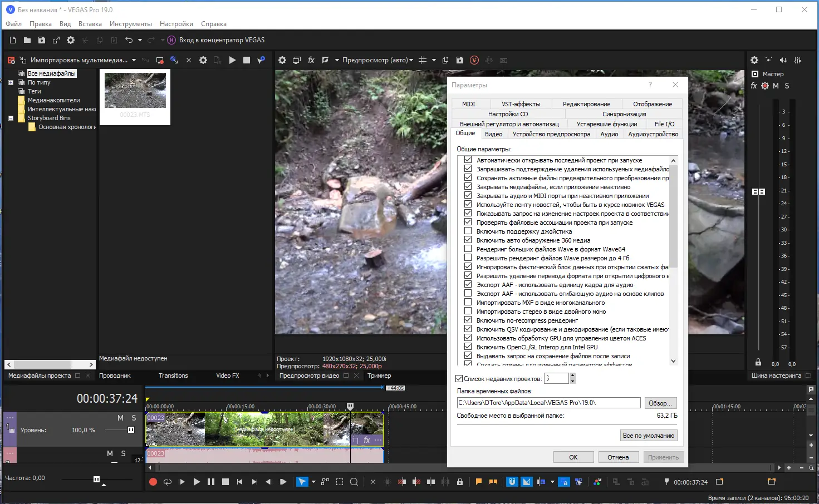Enable 'Включить поддержку джойстика' checkbox

click(468, 231)
